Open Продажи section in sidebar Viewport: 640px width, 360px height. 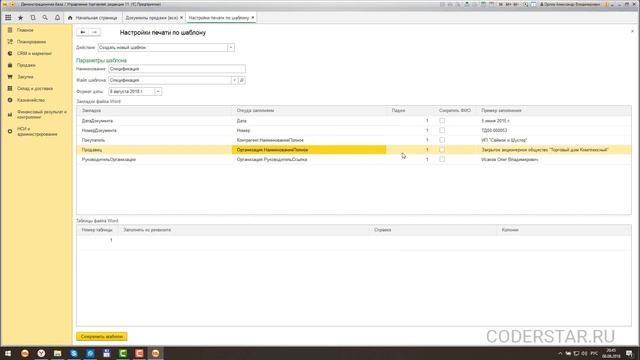[26, 65]
